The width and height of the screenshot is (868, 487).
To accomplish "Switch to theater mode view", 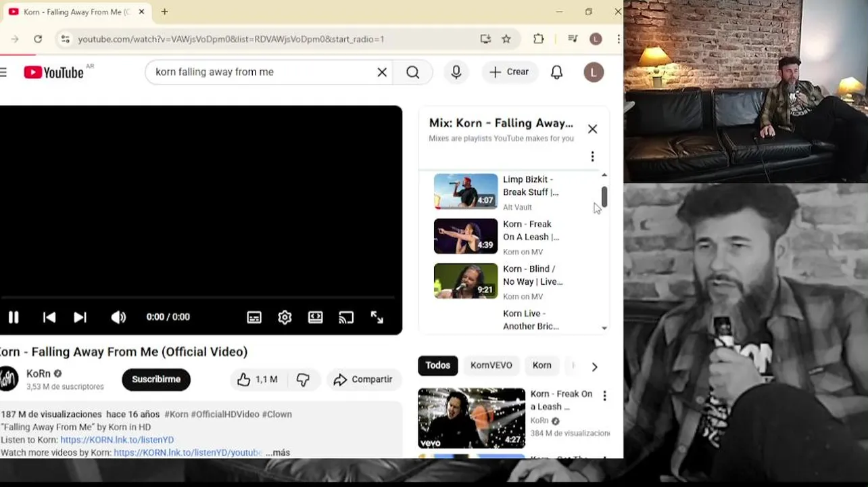I will pos(316,317).
